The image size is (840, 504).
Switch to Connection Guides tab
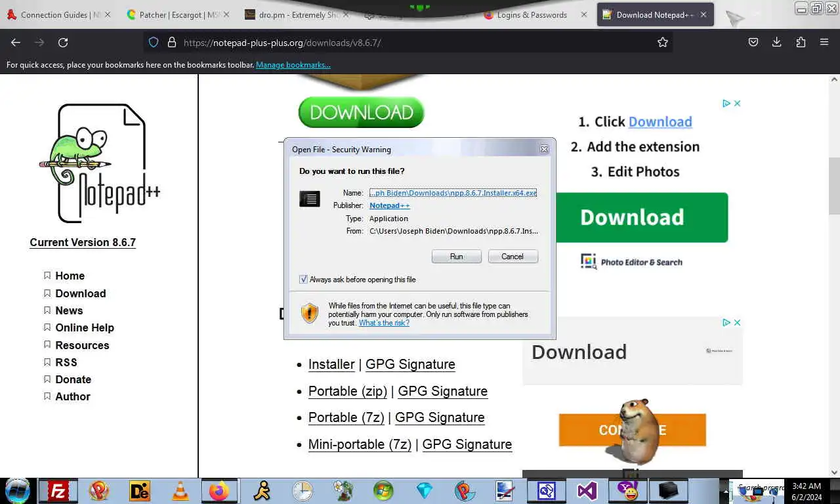click(x=58, y=14)
